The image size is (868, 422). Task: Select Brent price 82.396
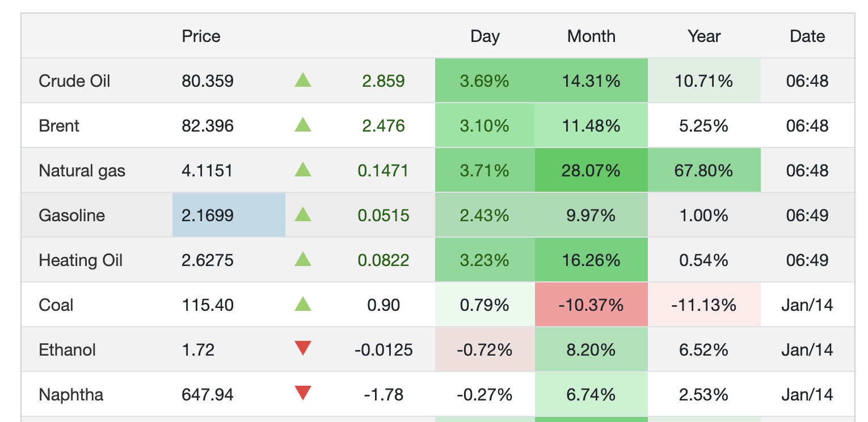click(208, 126)
